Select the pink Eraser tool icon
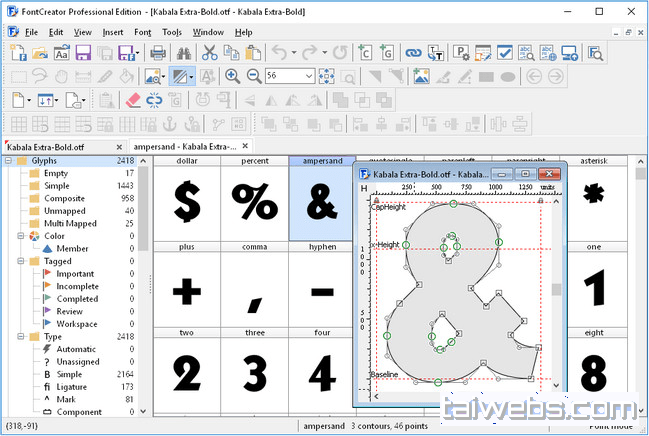Image resolution: width=649 pixels, height=436 pixels. click(x=133, y=99)
